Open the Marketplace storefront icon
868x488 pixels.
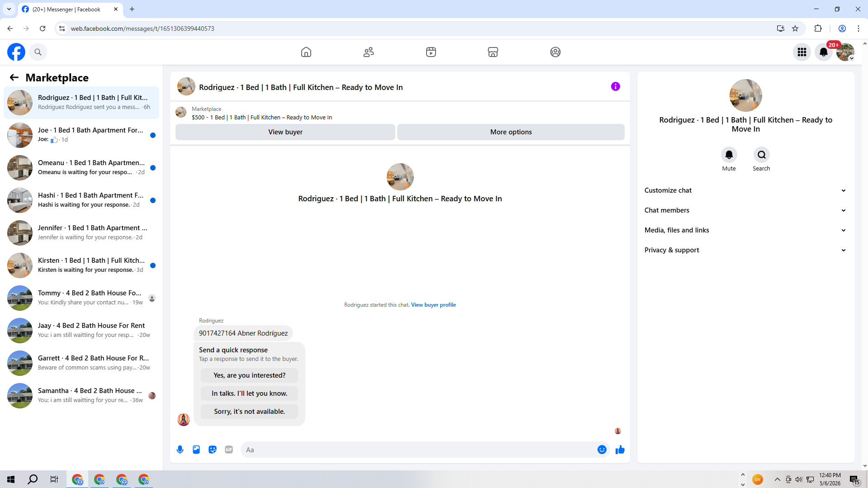point(493,52)
